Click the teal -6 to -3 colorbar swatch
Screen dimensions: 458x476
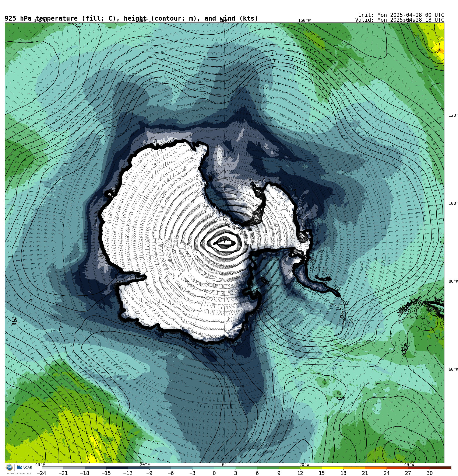pyautogui.click(x=182, y=468)
